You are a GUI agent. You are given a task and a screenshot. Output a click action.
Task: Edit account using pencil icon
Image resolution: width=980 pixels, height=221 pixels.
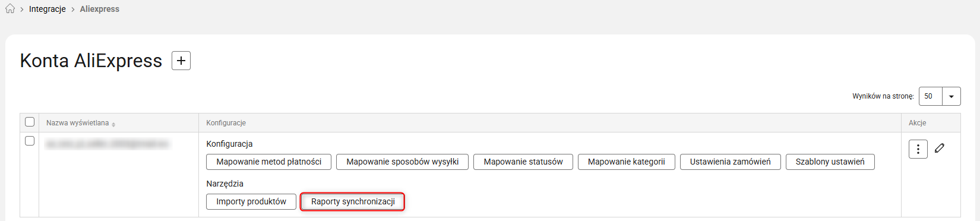940,148
